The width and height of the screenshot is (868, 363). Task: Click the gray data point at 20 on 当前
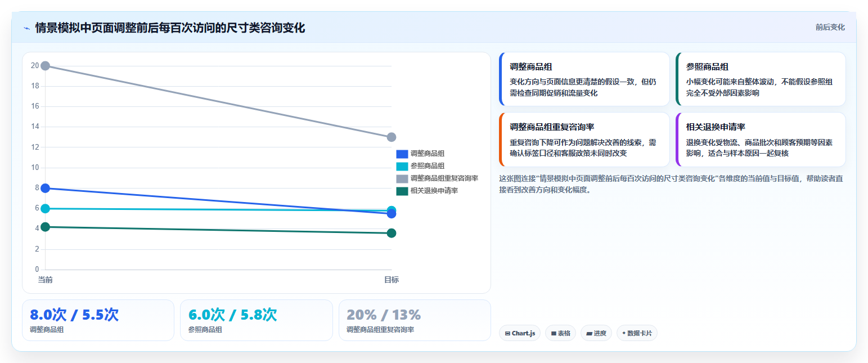tap(46, 66)
